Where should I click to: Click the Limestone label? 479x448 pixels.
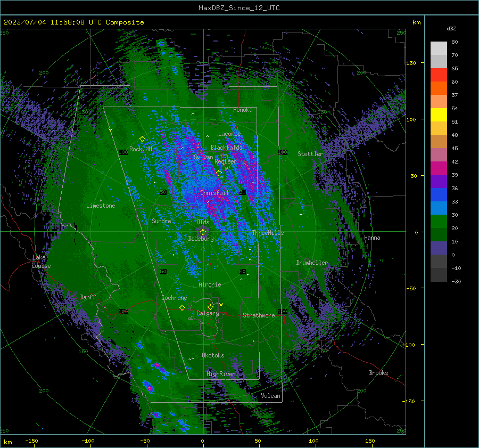tap(101, 206)
